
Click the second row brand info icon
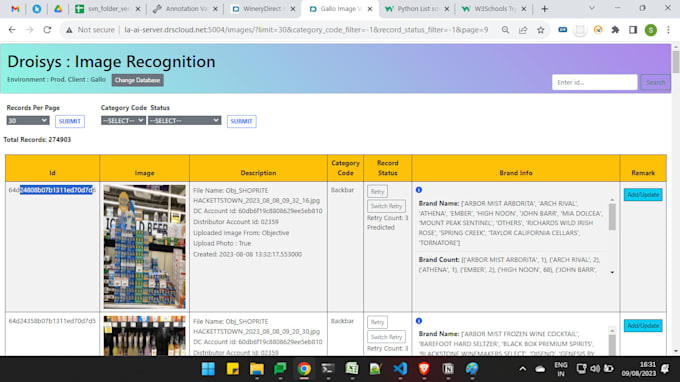(x=418, y=321)
